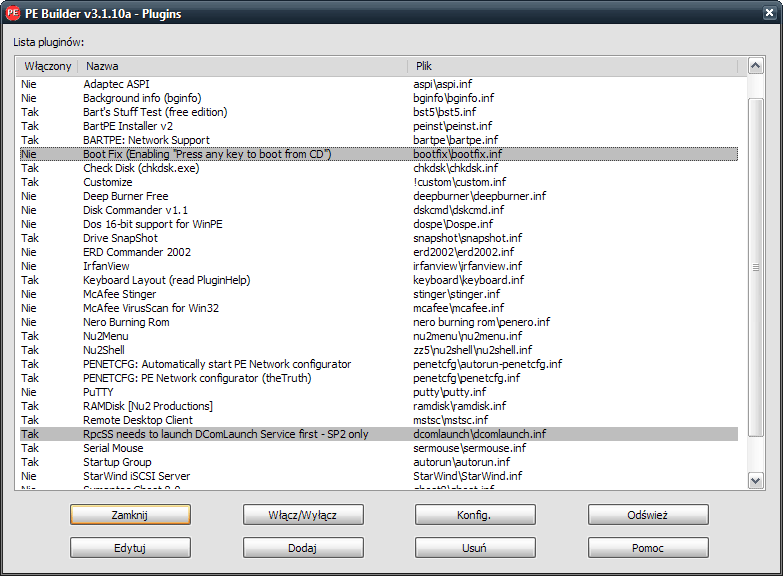Click nero burning rom\penero.inf file cell

point(481,322)
